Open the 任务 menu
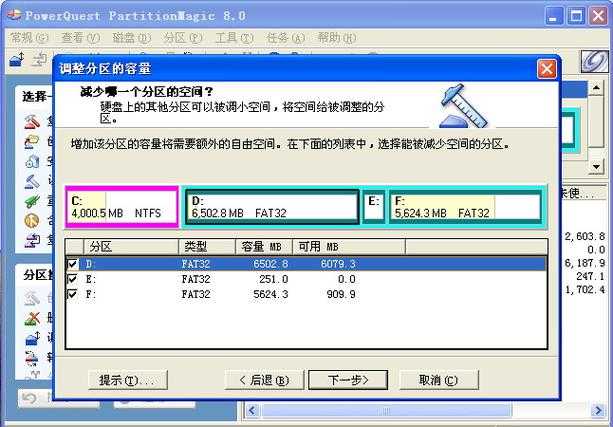Viewport: 613px width, 427px height. click(x=285, y=38)
